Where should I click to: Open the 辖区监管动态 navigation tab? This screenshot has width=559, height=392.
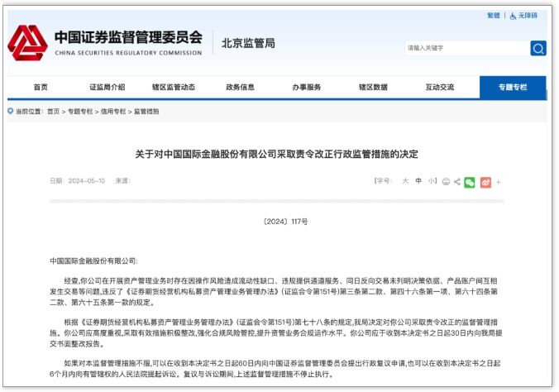click(x=174, y=87)
